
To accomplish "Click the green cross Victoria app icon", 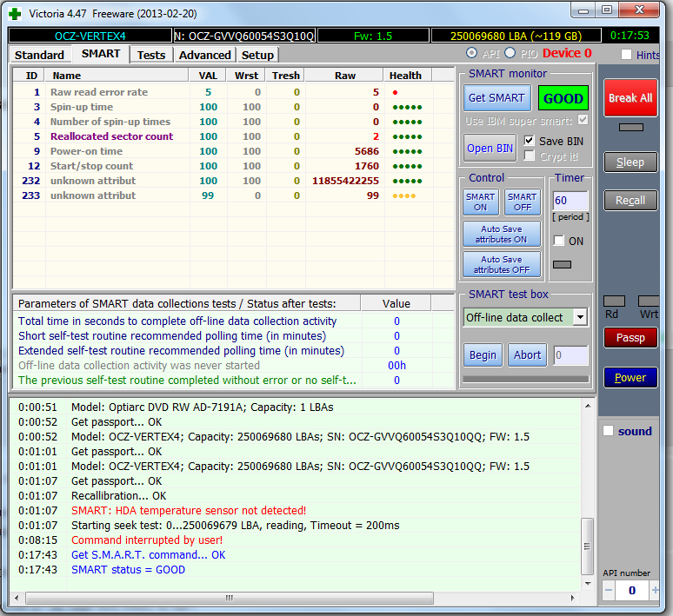I will point(15,14).
